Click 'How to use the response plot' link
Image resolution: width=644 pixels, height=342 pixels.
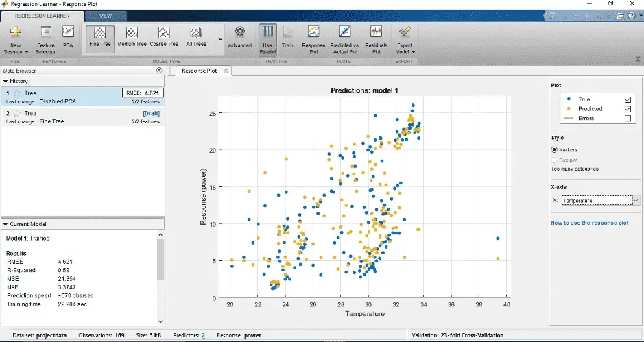(589, 223)
